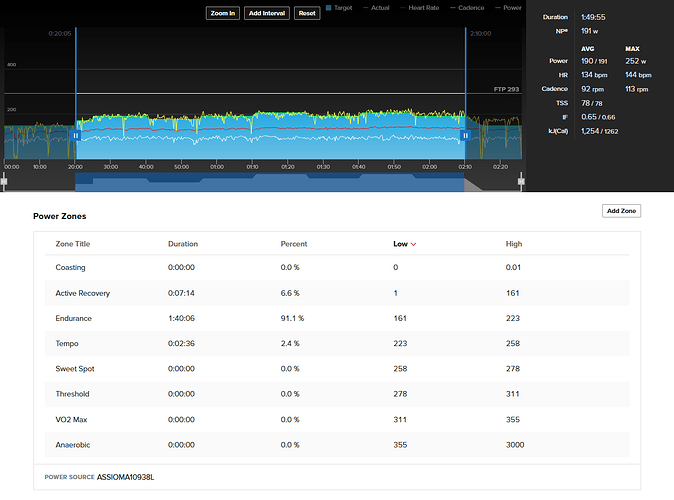Click kJ value 1,254 / 1262

[600, 131]
